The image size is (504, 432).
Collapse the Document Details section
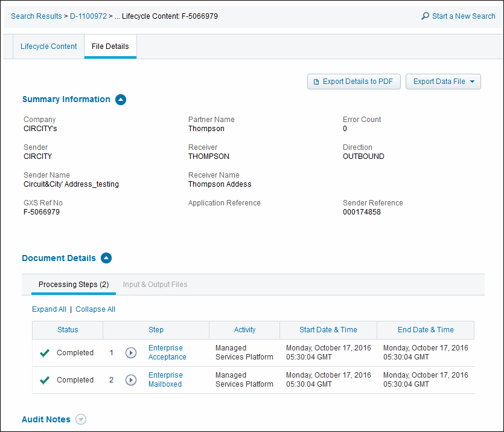click(x=106, y=259)
